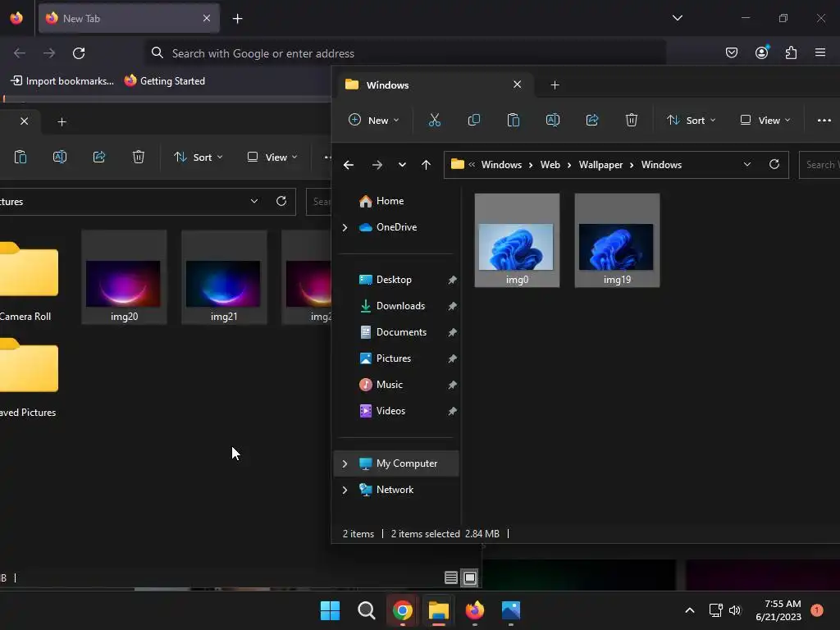
Task: Click the Firefox address search field
Action: click(x=405, y=53)
